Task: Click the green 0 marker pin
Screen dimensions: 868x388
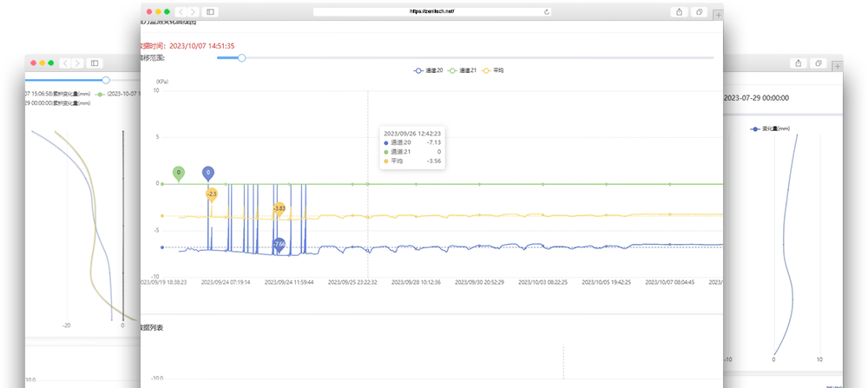Action: (x=178, y=174)
